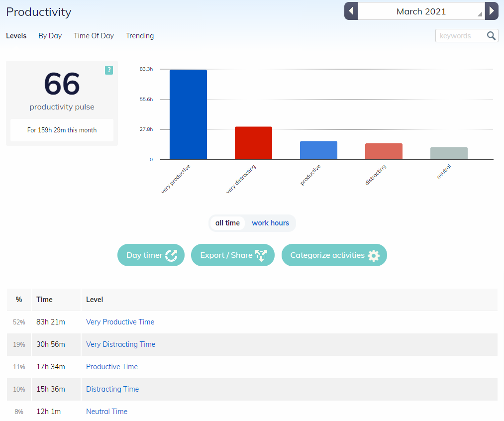The width and height of the screenshot is (504, 421).
Task: Click the Categorize activities gear icon
Action: (x=374, y=255)
